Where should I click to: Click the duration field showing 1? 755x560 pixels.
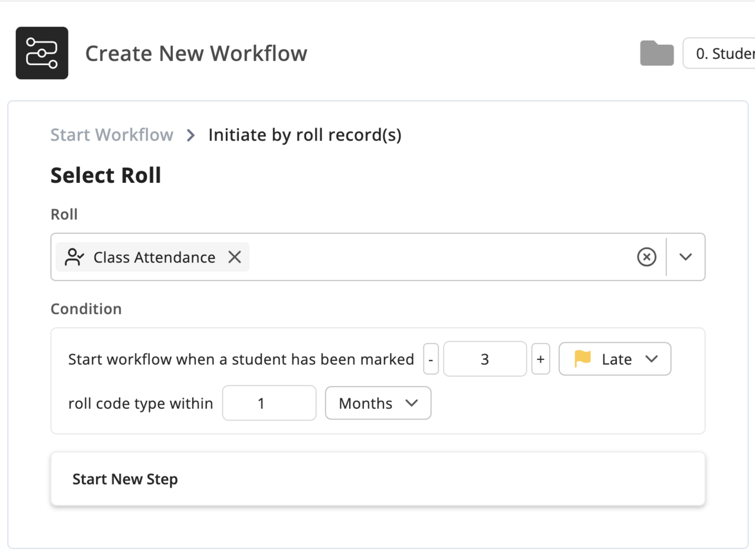[269, 403]
